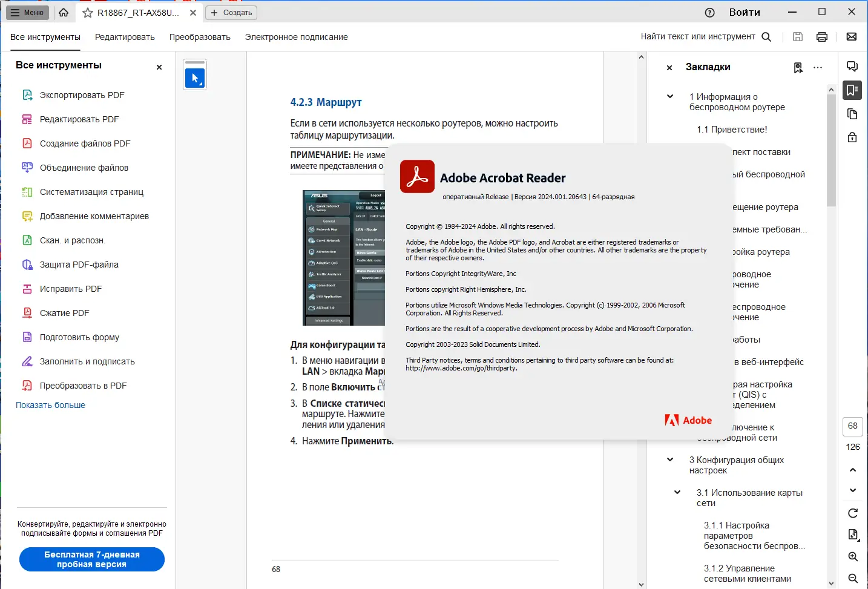The height and width of the screenshot is (589, 868).
Task: Open the page thumbnails copy icon
Action: click(852, 114)
